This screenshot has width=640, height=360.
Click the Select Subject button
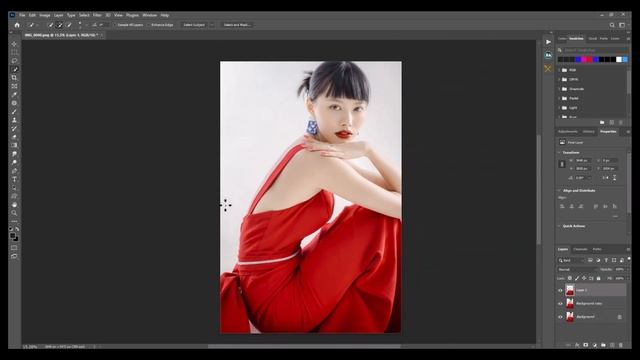click(194, 25)
